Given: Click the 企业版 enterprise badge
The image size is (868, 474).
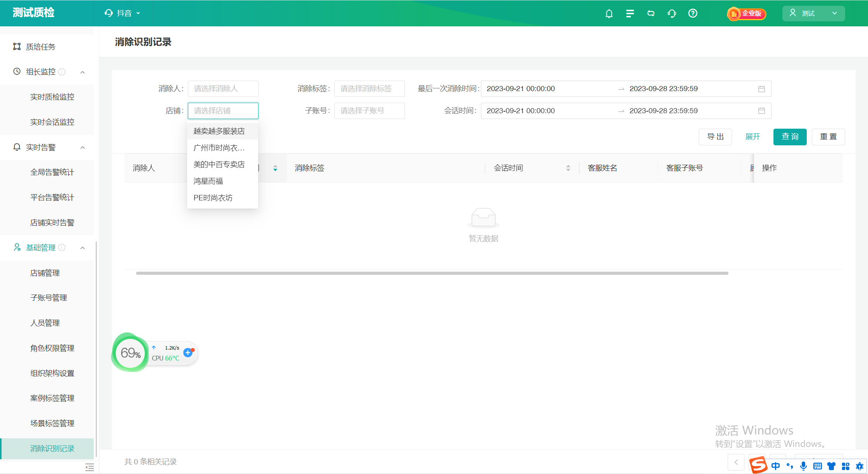Looking at the screenshot, I should [x=746, y=14].
